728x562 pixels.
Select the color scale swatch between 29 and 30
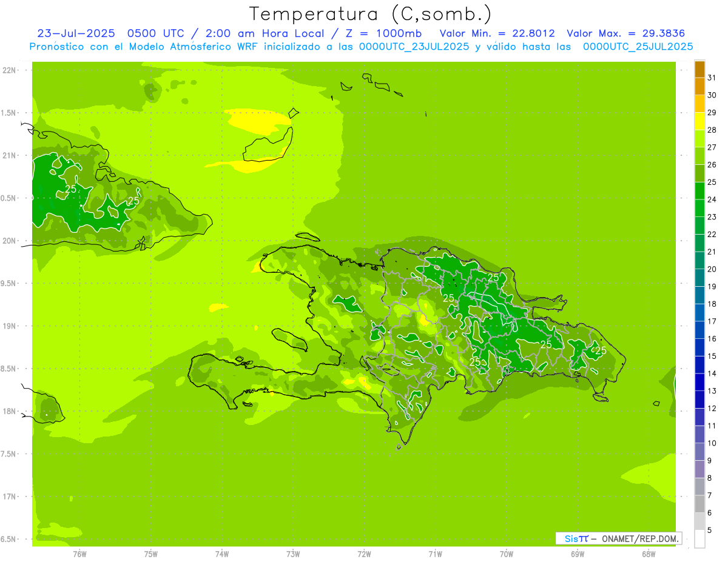(x=699, y=104)
